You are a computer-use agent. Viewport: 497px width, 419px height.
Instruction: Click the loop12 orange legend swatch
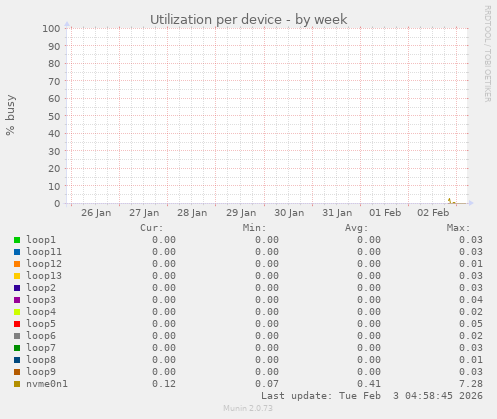[17, 264]
